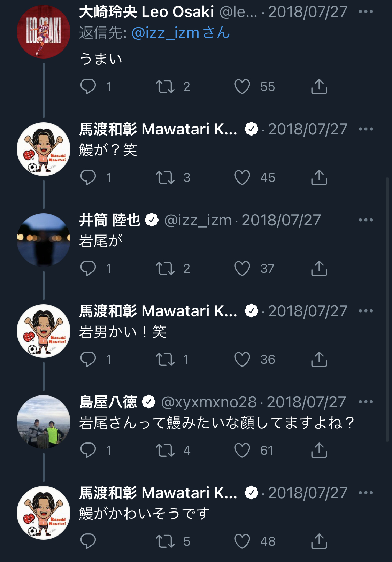The height and width of the screenshot is (562, 392).
Task: Share Leo Osaki's うまい tweet
Action: tap(319, 87)
